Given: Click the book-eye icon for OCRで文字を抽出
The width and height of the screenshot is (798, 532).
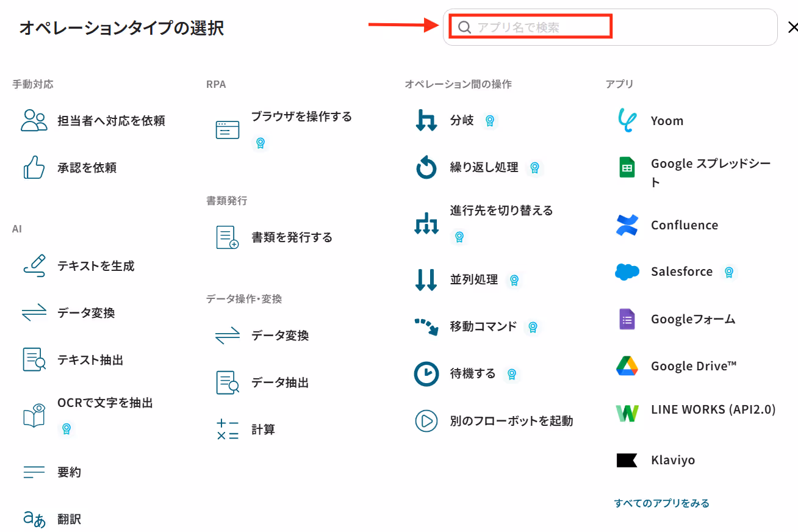Looking at the screenshot, I should click(x=34, y=415).
